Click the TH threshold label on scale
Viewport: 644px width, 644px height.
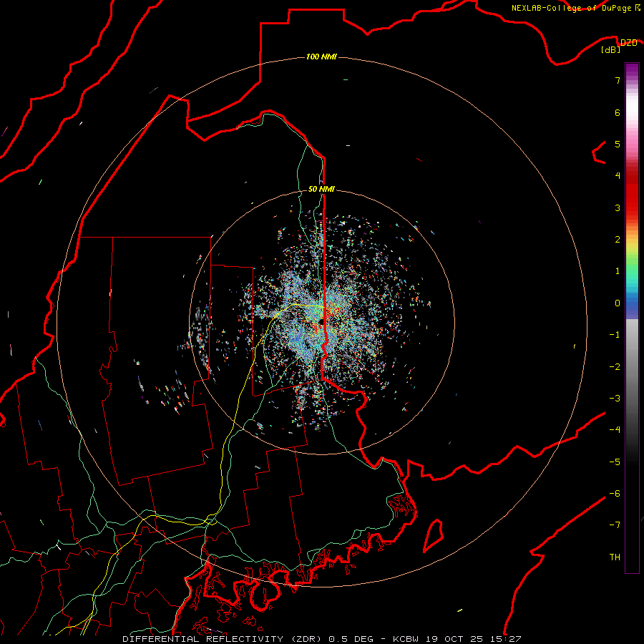point(615,557)
